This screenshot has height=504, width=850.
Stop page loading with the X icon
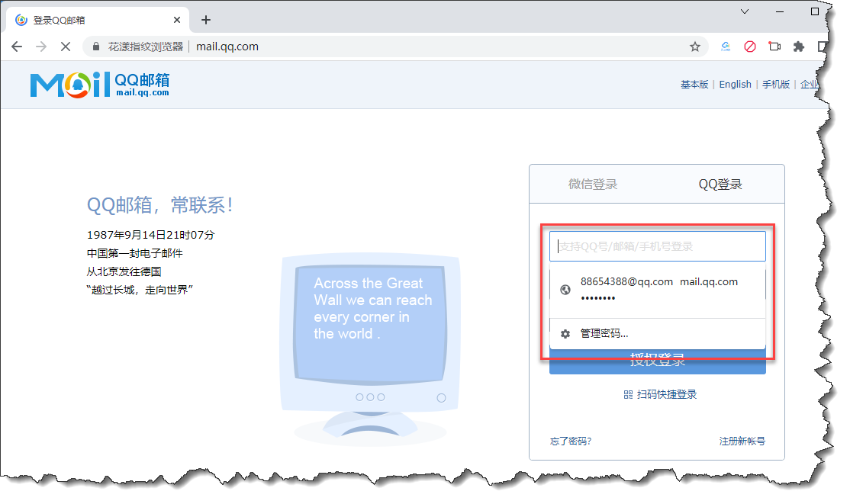point(66,47)
